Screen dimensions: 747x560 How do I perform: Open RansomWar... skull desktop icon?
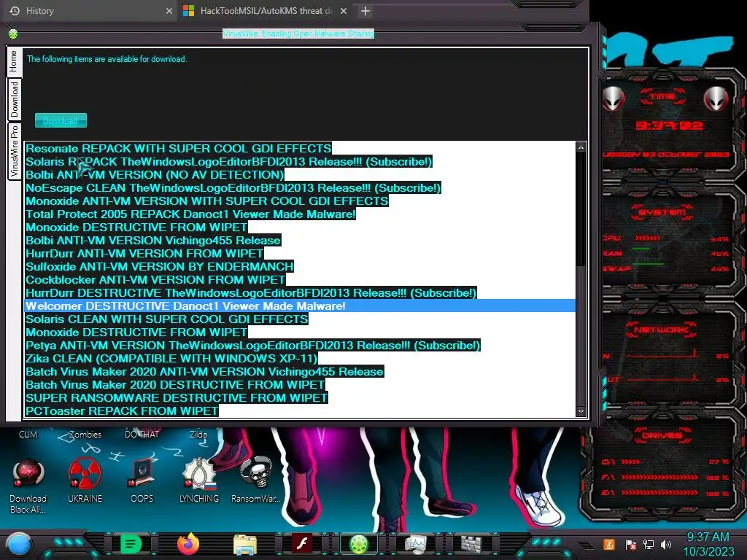[256, 481]
